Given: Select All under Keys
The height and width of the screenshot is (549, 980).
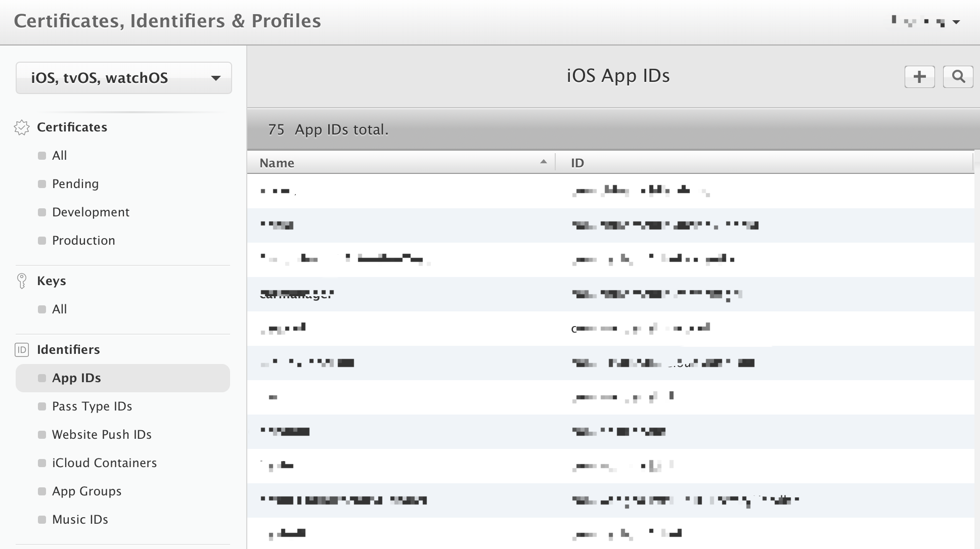Looking at the screenshot, I should click(x=59, y=309).
